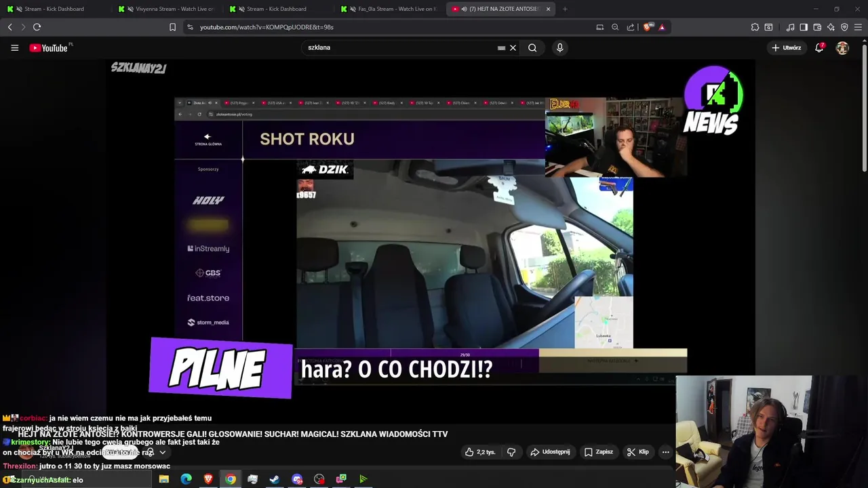Image resolution: width=868 pixels, height=488 pixels.
Task: Click the share-page icon in address bar
Action: point(631,27)
